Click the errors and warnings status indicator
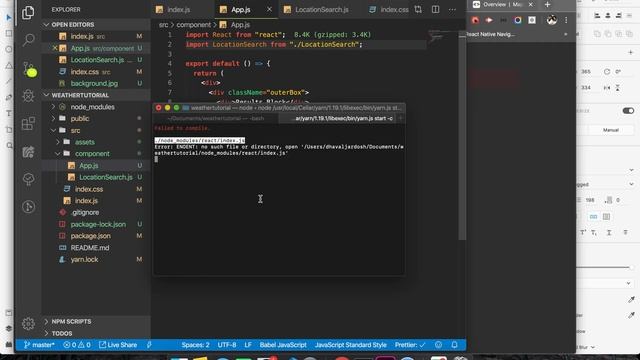 click(77, 345)
